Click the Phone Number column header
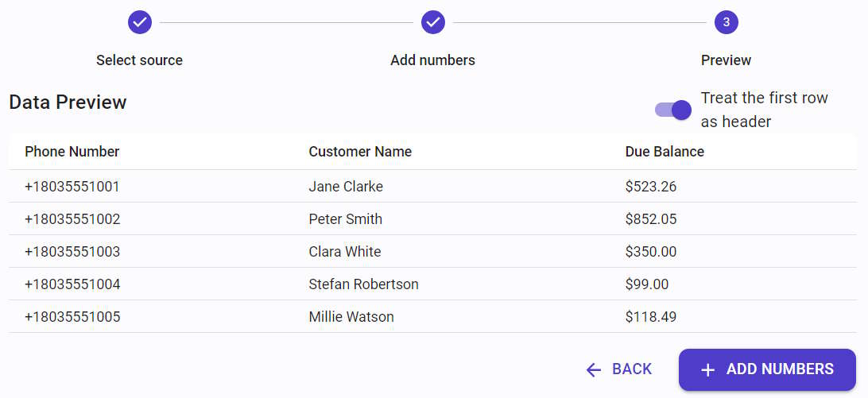This screenshot has width=868, height=398. (72, 152)
